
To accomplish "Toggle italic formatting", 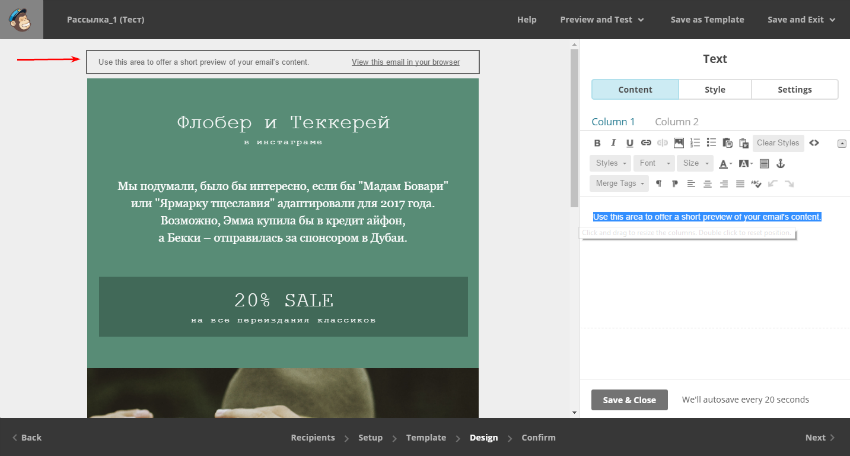I will (x=613, y=143).
